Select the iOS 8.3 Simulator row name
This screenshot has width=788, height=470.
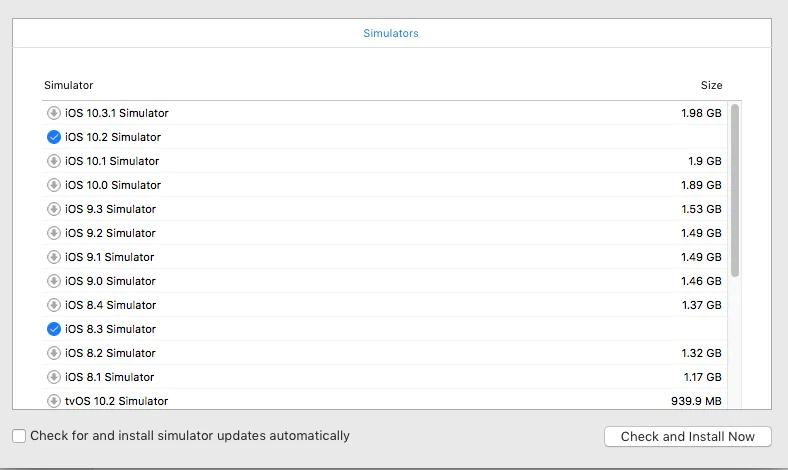click(110, 329)
